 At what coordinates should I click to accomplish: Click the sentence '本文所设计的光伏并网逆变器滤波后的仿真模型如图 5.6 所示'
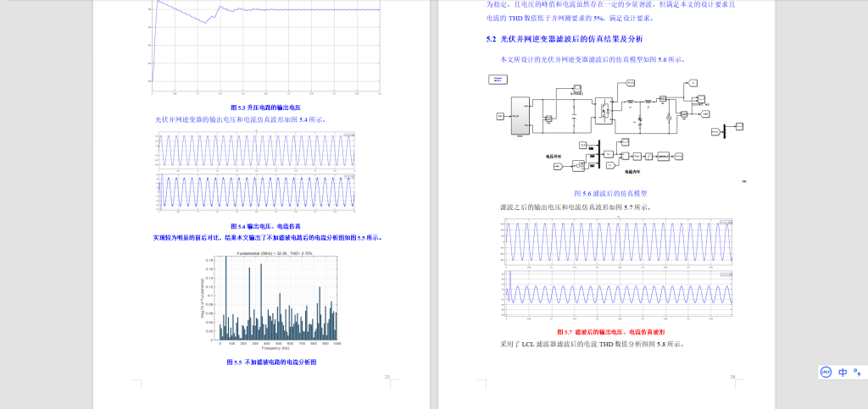pos(593,59)
